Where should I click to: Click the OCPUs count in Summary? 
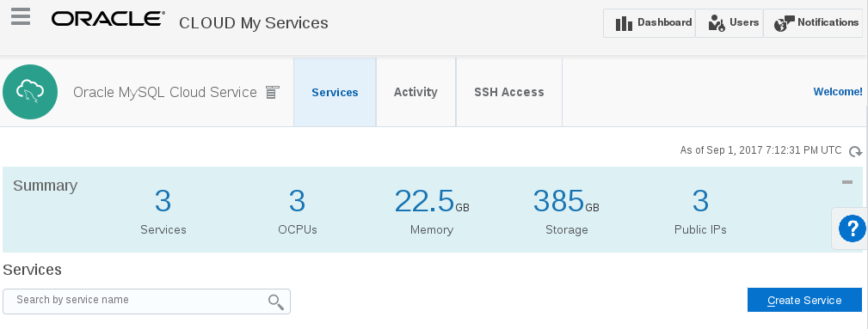[298, 201]
